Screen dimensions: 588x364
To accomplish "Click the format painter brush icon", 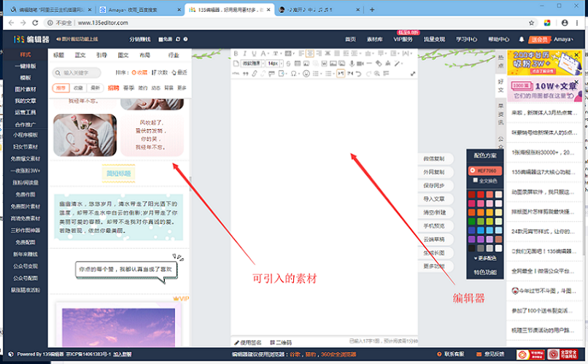I will pyautogui.click(x=271, y=74).
